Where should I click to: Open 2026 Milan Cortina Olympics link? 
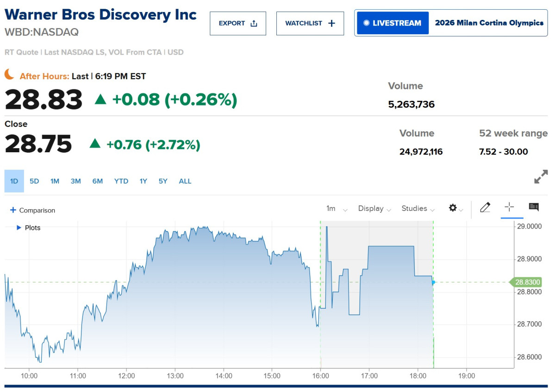489,23
